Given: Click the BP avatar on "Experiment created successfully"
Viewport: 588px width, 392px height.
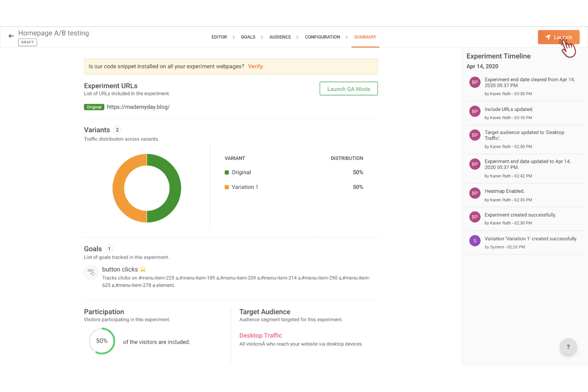Looking at the screenshot, I should (x=475, y=217).
